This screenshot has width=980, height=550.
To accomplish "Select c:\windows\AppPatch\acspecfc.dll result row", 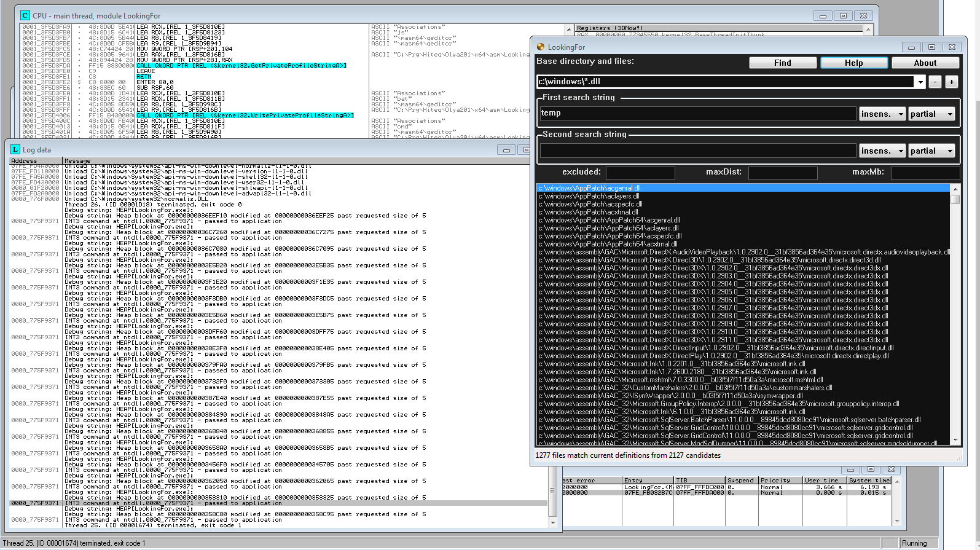I will point(743,204).
